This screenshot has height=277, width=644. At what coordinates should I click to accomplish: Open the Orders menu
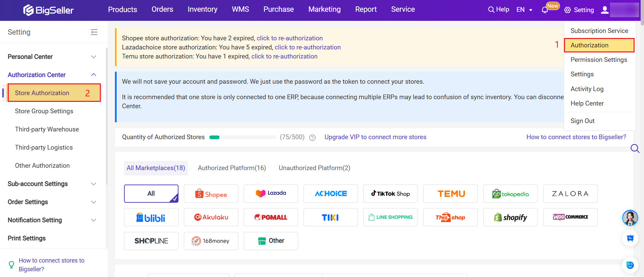pos(162,9)
